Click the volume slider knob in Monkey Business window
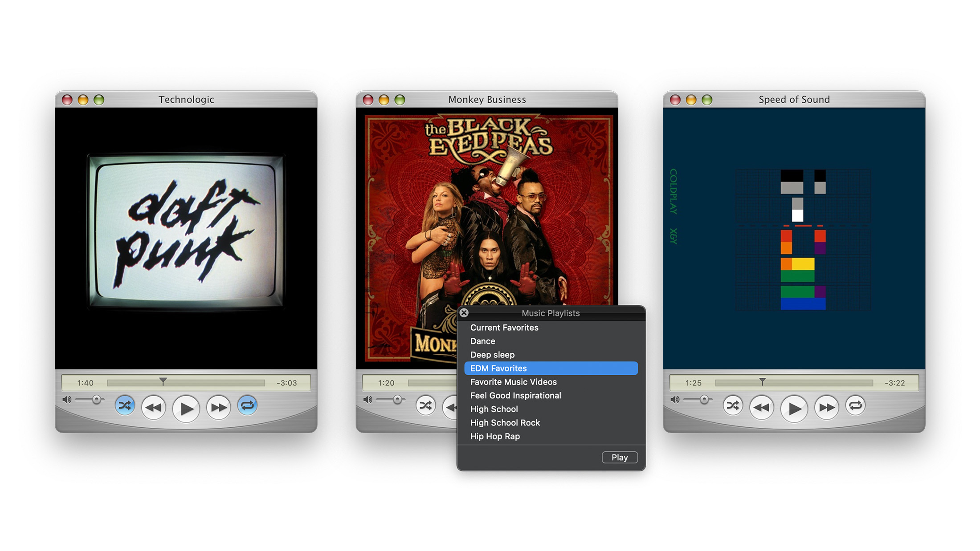This screenshot has width=980, height=551. (397, 400)
